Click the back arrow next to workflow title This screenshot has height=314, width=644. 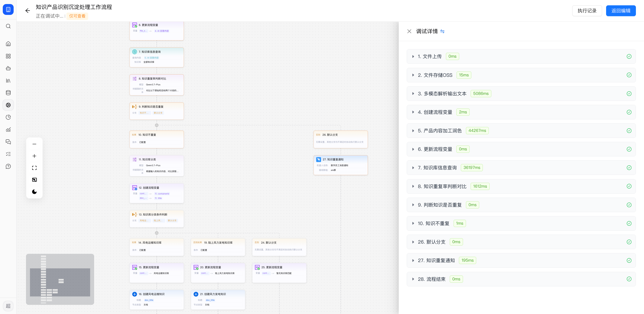click(x=27, y=10)
